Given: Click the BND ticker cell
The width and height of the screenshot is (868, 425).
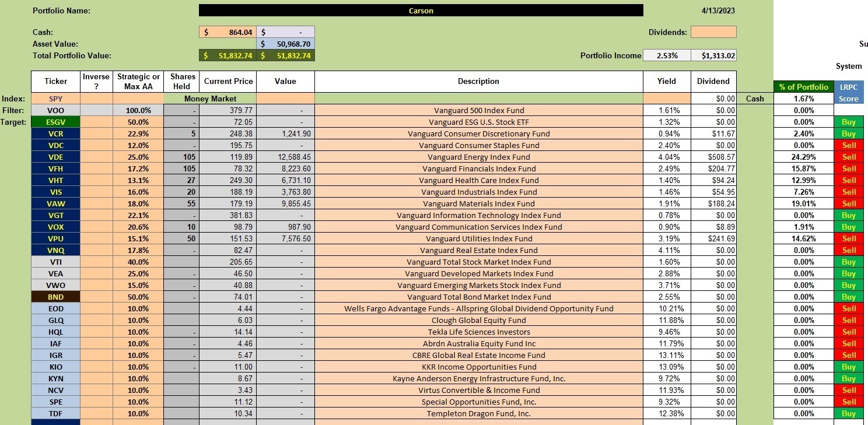Looking at the screenshot, I should pos(55,297).
